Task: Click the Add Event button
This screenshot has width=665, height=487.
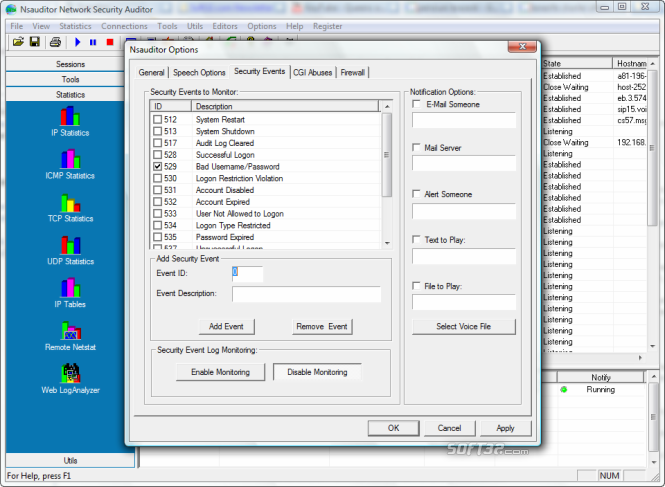Action: [226, 327]
